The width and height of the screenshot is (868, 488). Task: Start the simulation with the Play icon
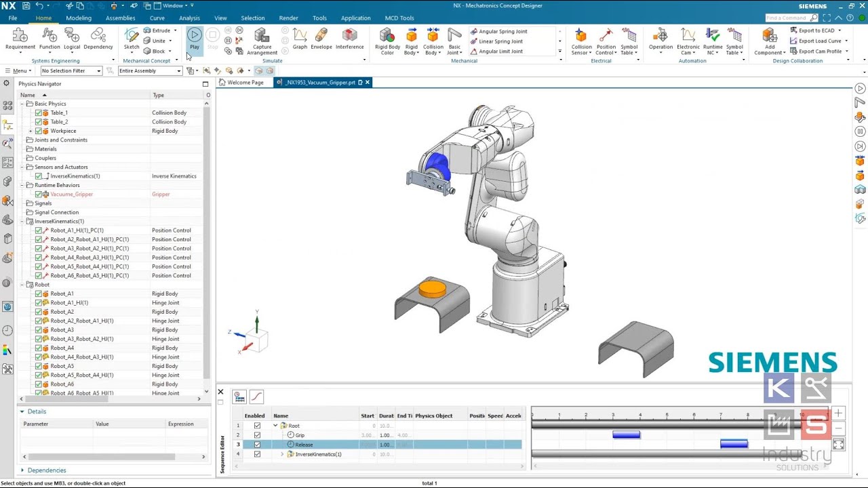195,35
